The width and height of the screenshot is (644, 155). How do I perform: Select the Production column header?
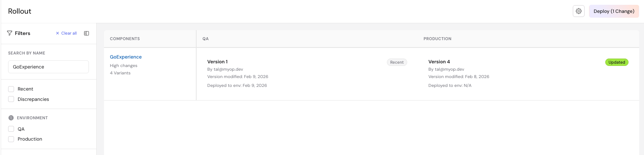pos(437,39)
